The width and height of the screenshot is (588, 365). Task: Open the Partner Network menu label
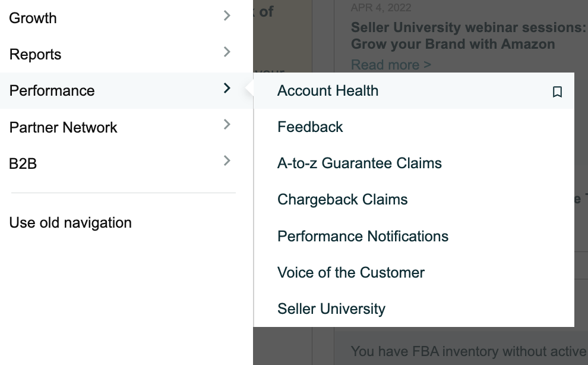click(x=63, y=127)
